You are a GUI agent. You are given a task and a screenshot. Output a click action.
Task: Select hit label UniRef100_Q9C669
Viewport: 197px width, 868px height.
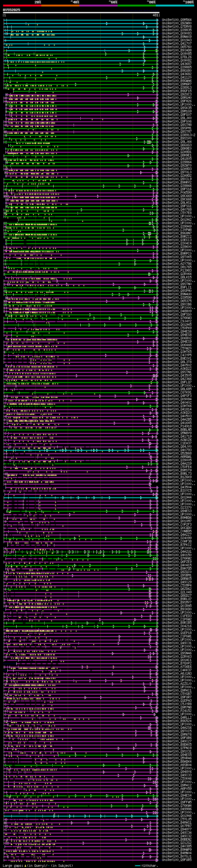[x=176, y=196]
